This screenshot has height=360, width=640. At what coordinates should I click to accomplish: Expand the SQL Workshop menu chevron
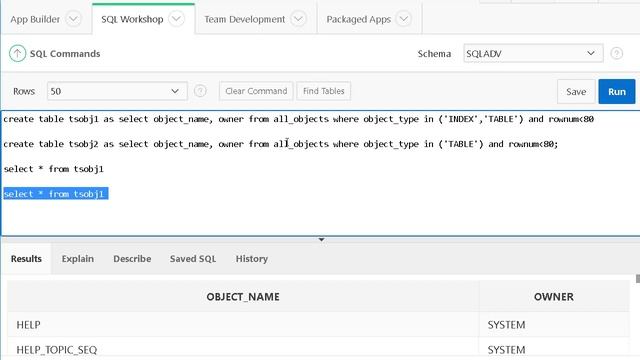pyautogui.click(x=177, y=19)
